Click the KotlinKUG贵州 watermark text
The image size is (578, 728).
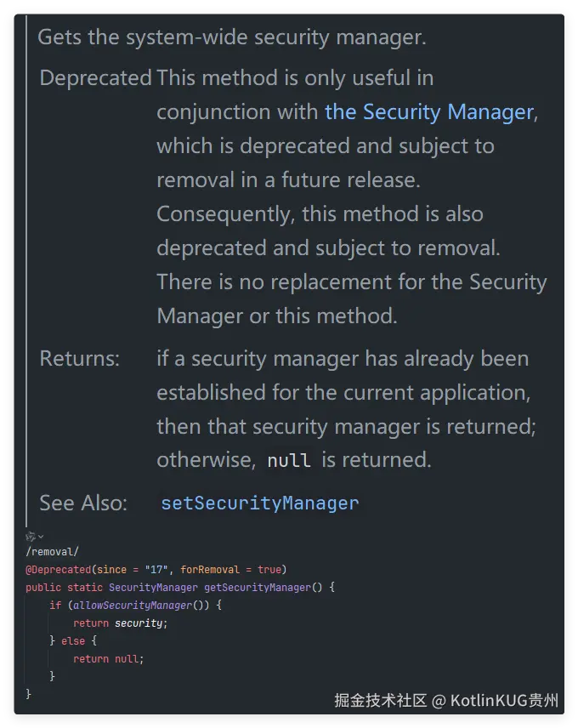[x=504, y=701]
